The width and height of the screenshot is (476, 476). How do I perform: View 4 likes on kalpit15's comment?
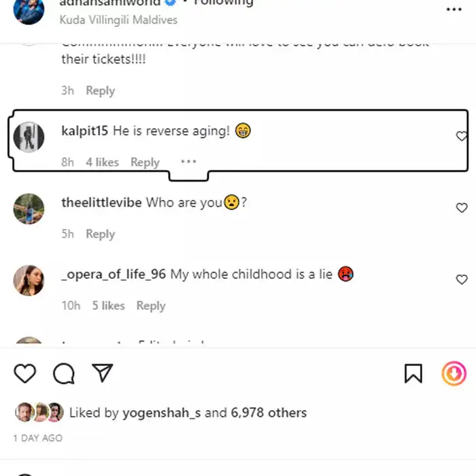pos(102,162)
